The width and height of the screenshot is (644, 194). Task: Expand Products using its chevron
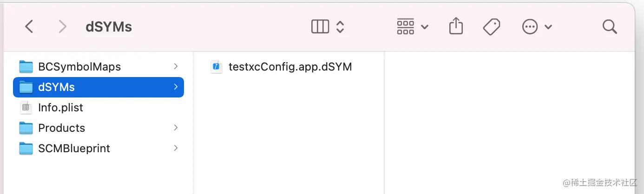pos(176,128)
